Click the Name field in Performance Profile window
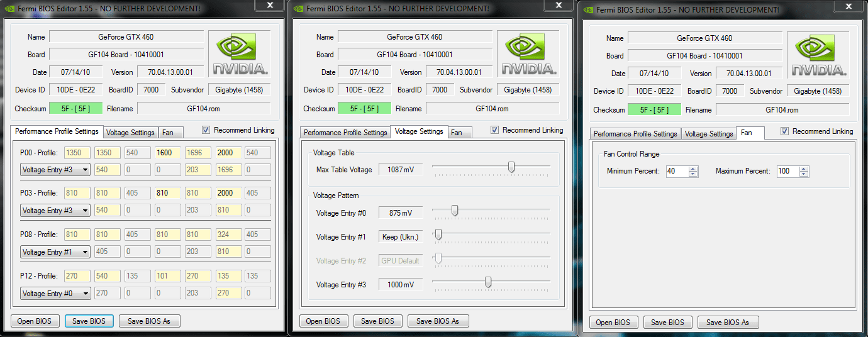 (x=126, y=37)
